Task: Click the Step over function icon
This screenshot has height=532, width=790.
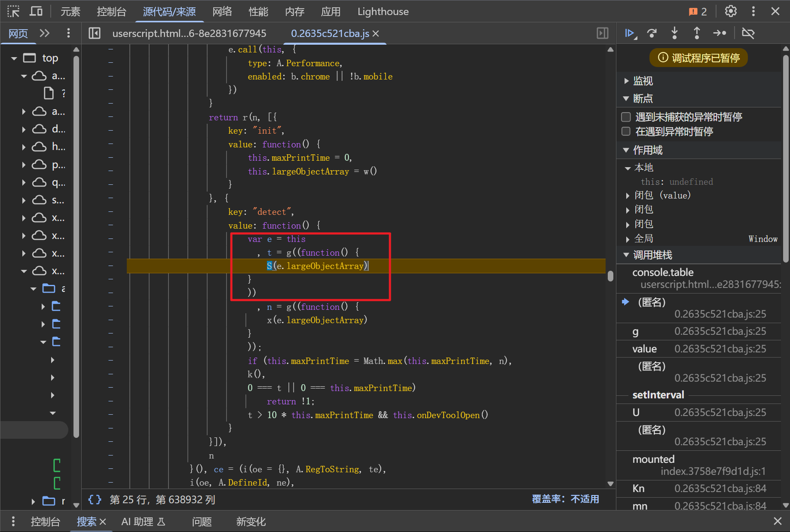Action: click(x=652, y=33)
